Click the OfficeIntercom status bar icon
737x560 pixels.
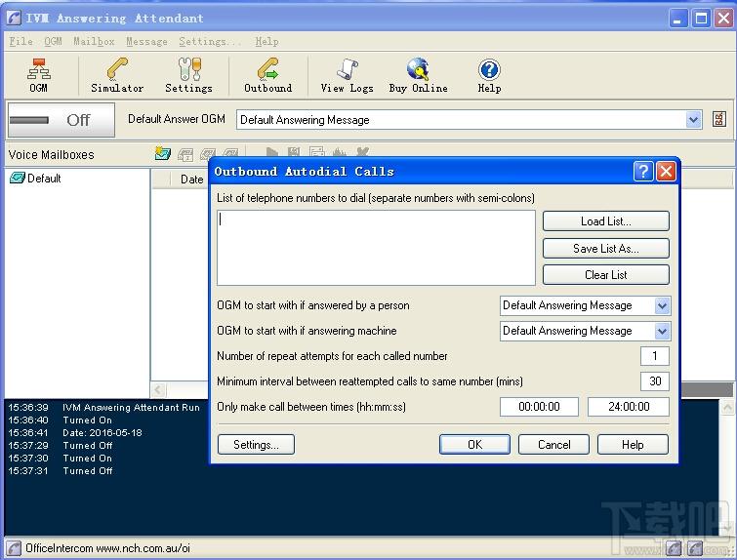tap(14, 548)
